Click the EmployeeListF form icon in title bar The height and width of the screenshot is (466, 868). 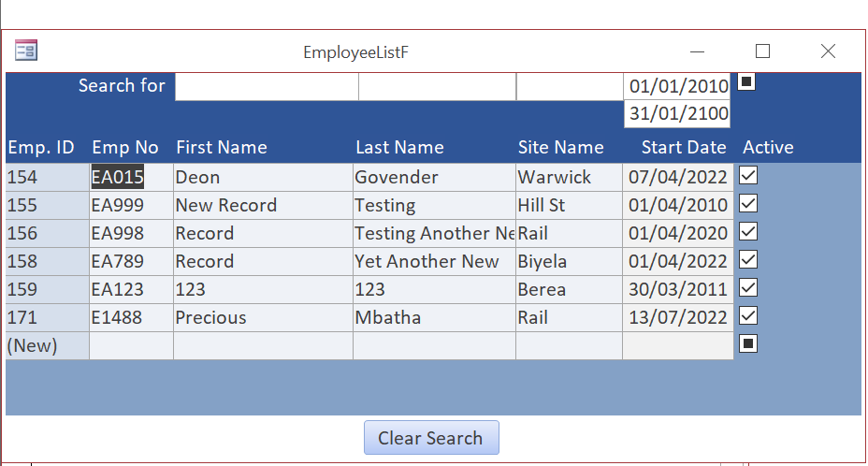click(26, 51)
